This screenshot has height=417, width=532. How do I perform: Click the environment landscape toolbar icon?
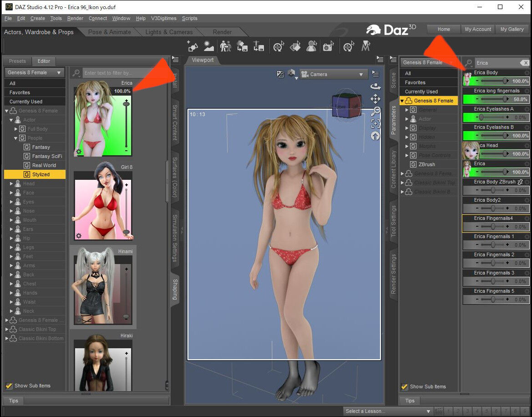point(209,46)
